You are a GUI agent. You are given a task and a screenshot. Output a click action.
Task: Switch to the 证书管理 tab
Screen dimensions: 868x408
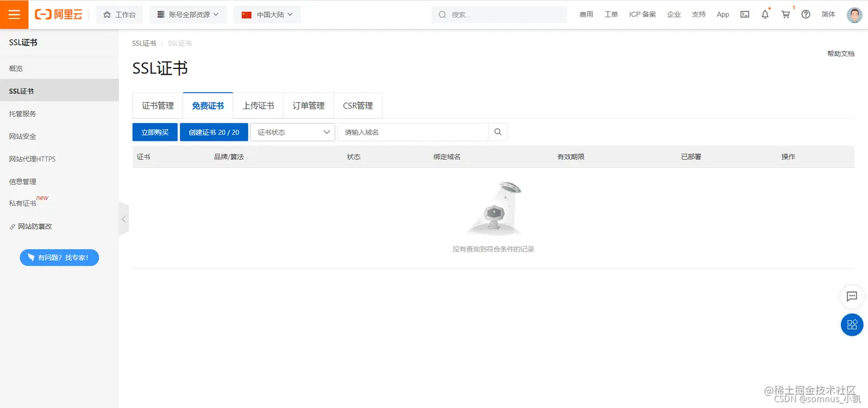coord(157,105)
